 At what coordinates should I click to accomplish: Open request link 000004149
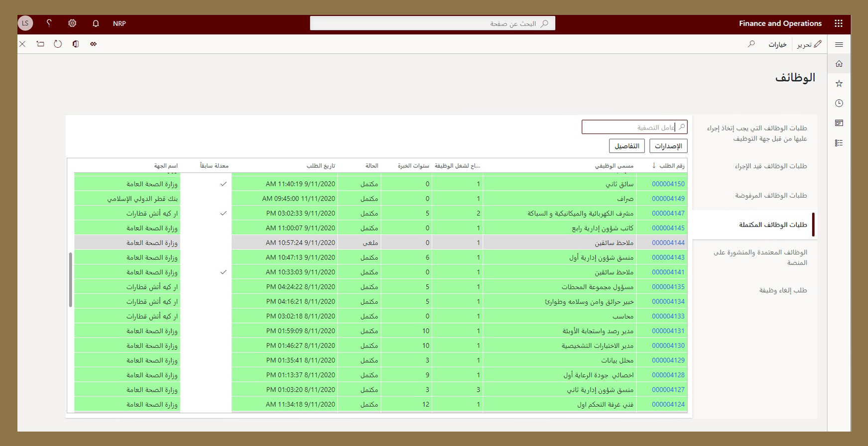click(668, 199)
